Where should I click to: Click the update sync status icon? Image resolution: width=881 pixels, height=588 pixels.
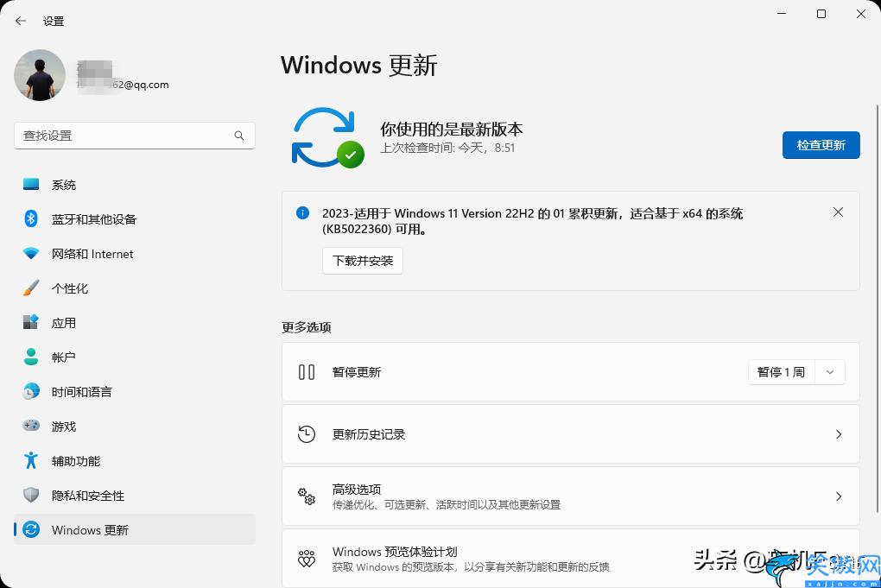327,137
